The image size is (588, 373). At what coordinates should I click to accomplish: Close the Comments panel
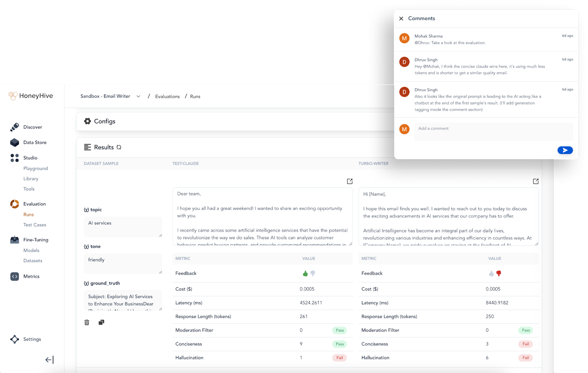[401, 18]
